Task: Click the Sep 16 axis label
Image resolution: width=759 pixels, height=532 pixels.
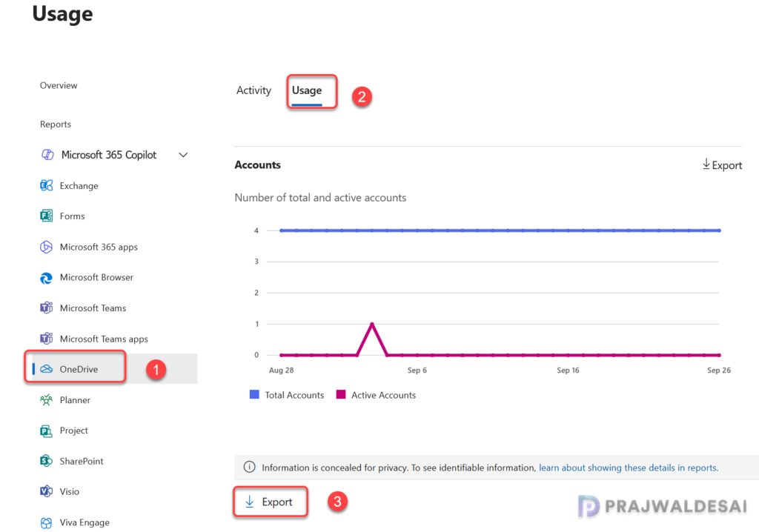Action: 568,370
